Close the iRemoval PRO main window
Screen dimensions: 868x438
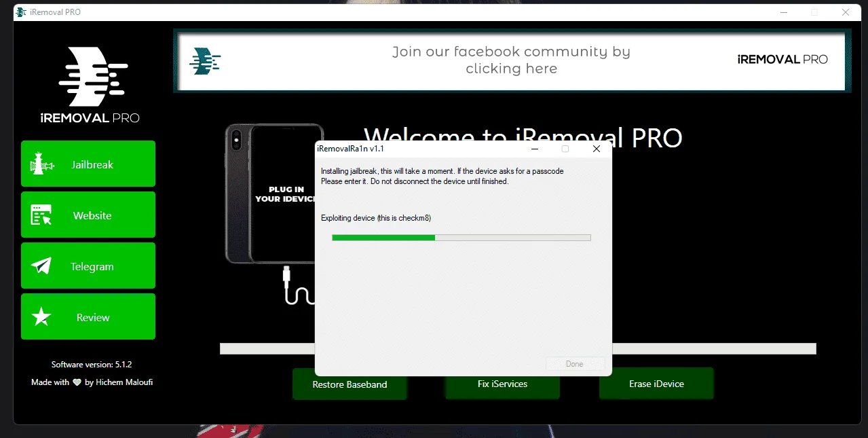pyautogui.click(x=845, y=12)
